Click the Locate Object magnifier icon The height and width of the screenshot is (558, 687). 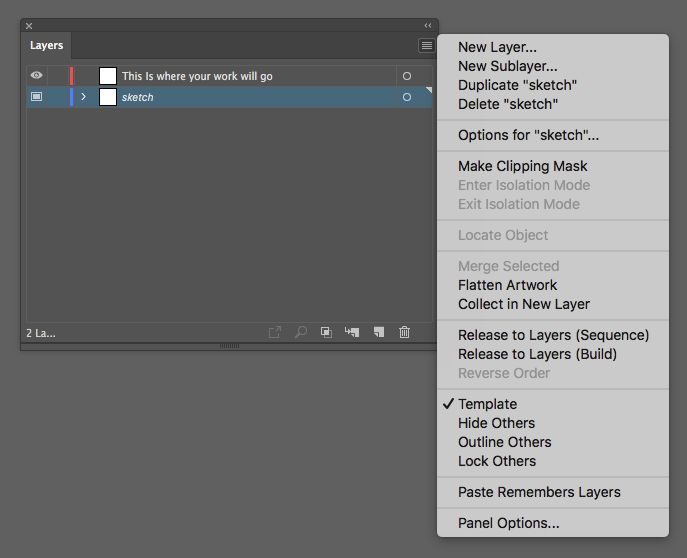[301, 332]
